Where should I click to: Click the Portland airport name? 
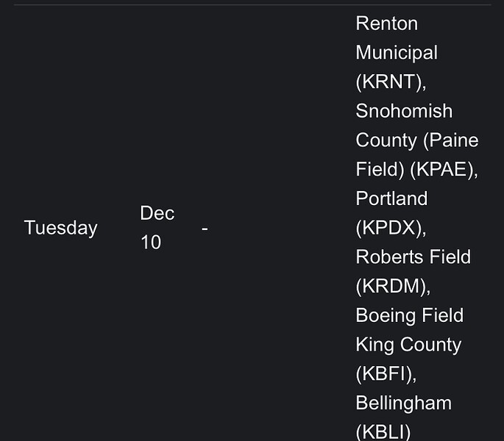391,198
